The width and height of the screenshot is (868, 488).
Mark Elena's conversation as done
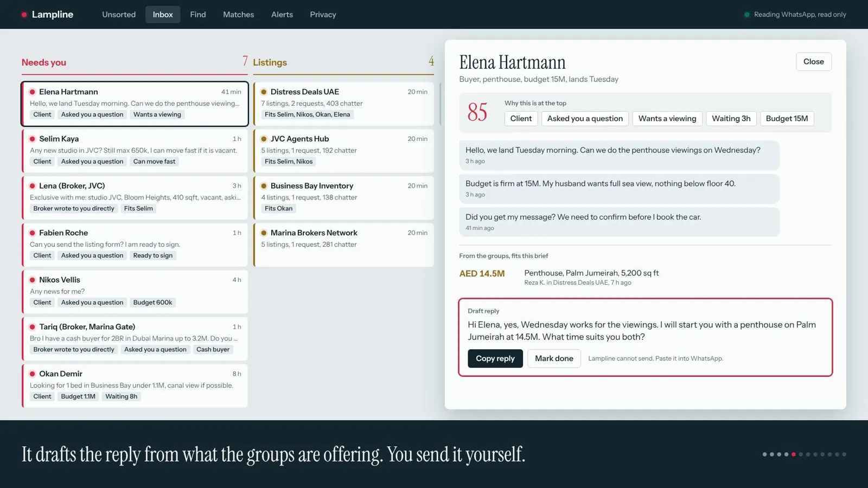click(554, 358)
